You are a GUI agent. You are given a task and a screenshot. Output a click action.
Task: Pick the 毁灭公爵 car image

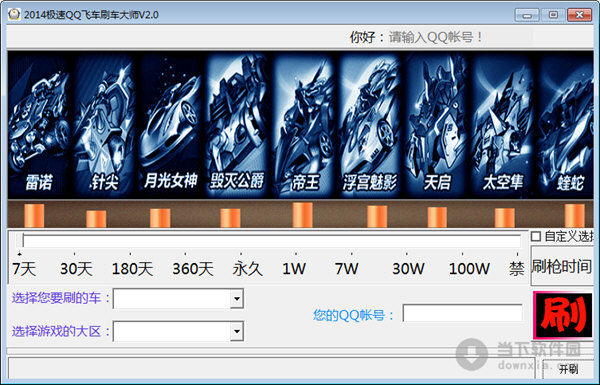coord(237,124)
